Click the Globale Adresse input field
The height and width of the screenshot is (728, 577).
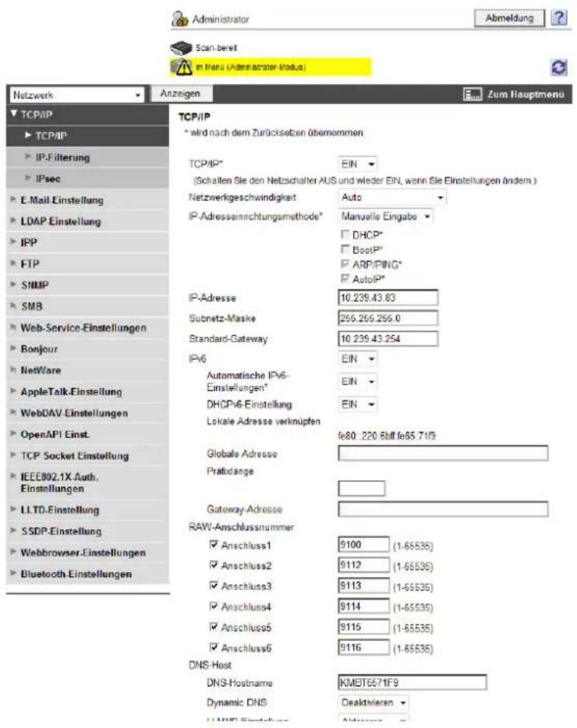pos(443,453)
